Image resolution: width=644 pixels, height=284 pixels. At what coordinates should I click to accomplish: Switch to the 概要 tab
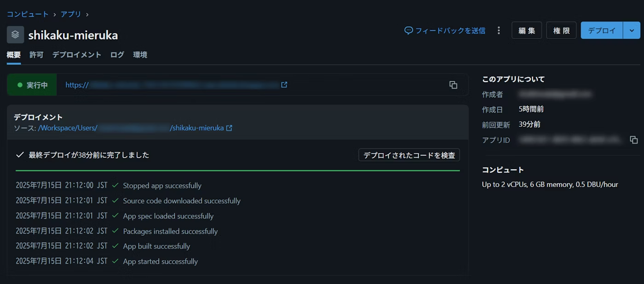pyautogui.click(x=14, y=55)
